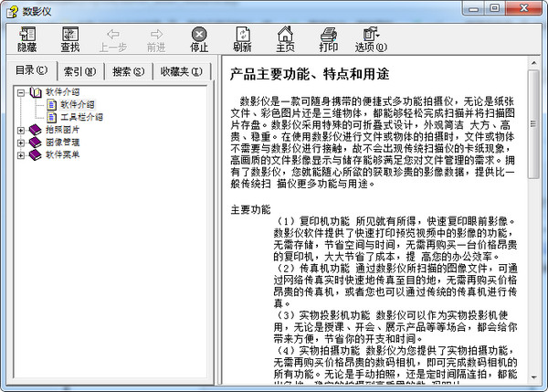Switch to the 搜索 (Search) tab
548x392 pixels.
click(x=128, y=70)
